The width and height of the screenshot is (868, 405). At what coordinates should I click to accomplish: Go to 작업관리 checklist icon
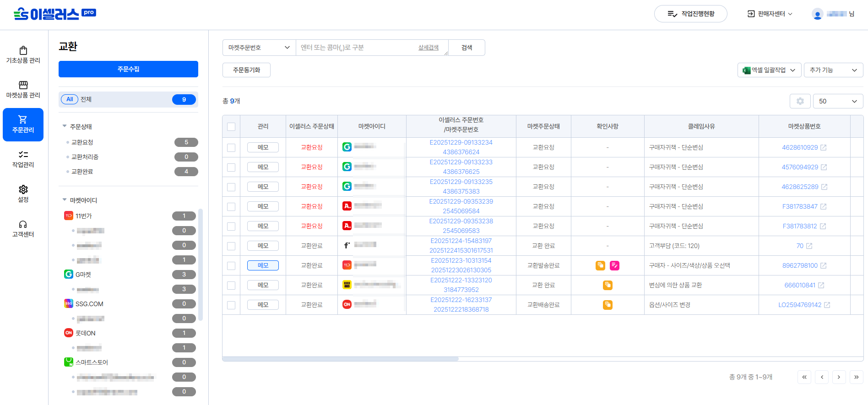click(23, 155)
